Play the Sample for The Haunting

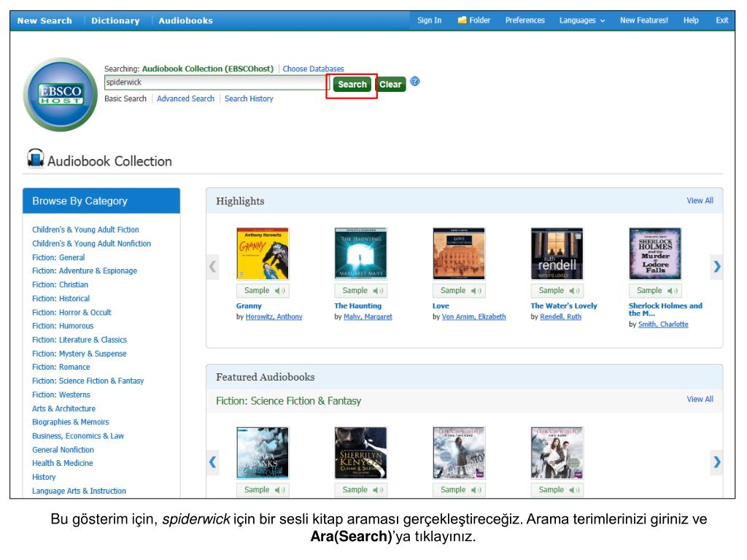coord(360,290)
